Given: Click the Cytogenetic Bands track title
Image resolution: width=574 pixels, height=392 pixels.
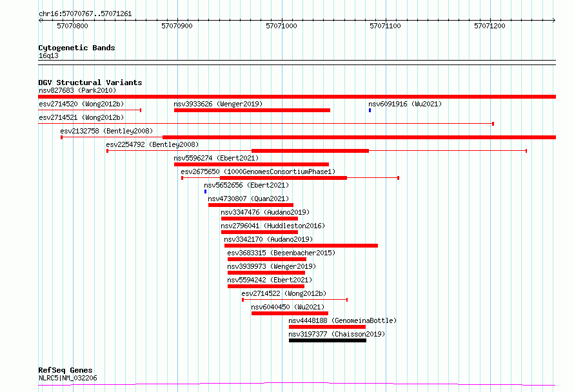Looking at the screenshot, I should [x=77, y=48].
